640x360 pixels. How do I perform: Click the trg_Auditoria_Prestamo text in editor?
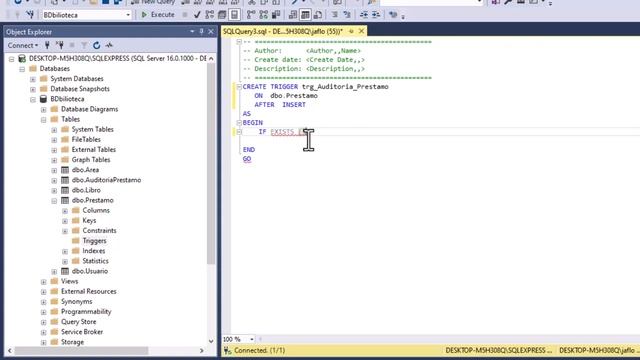point(345,87)
